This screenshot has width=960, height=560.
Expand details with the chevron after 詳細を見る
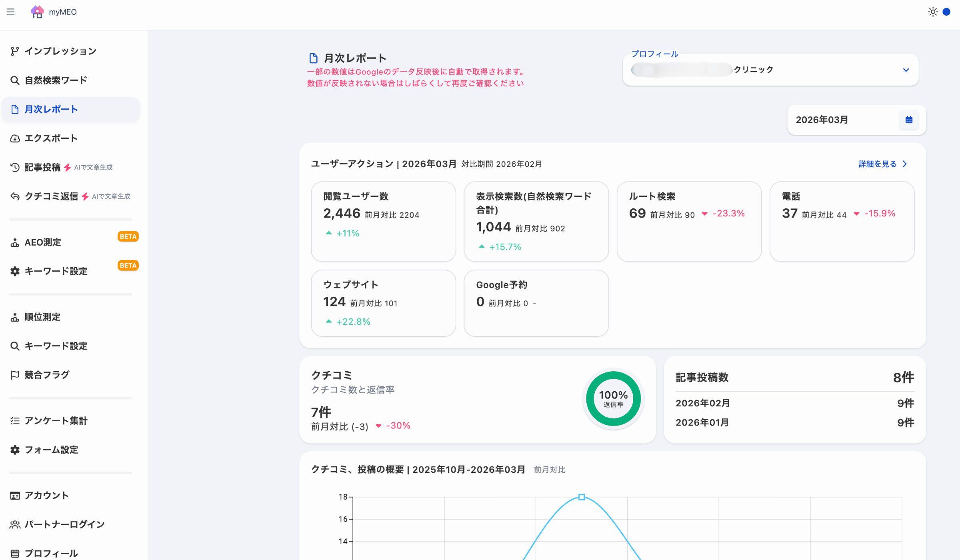pyautogui.click(x=905, y=164)
